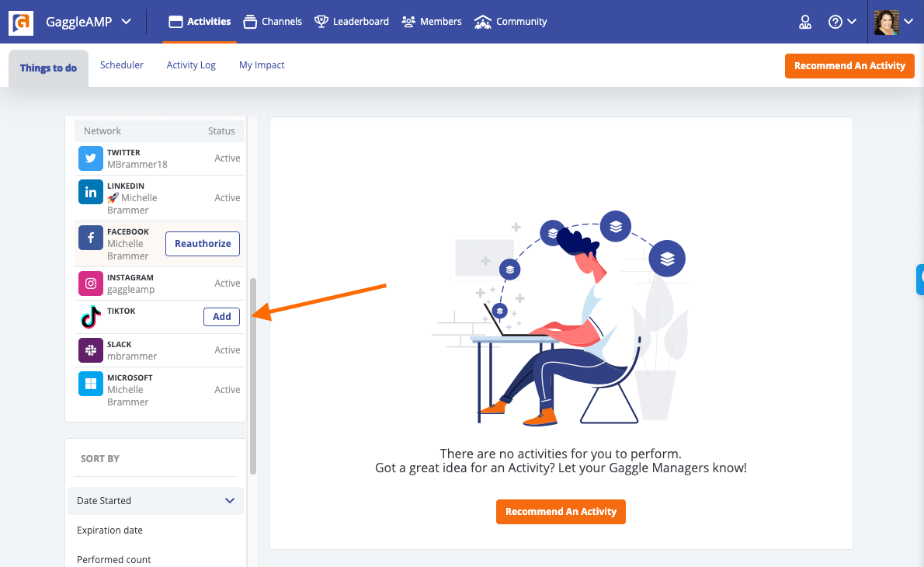924x567 pixels.
Task: Click top-right Recommend An Activity button
Action: coord(849,66)
